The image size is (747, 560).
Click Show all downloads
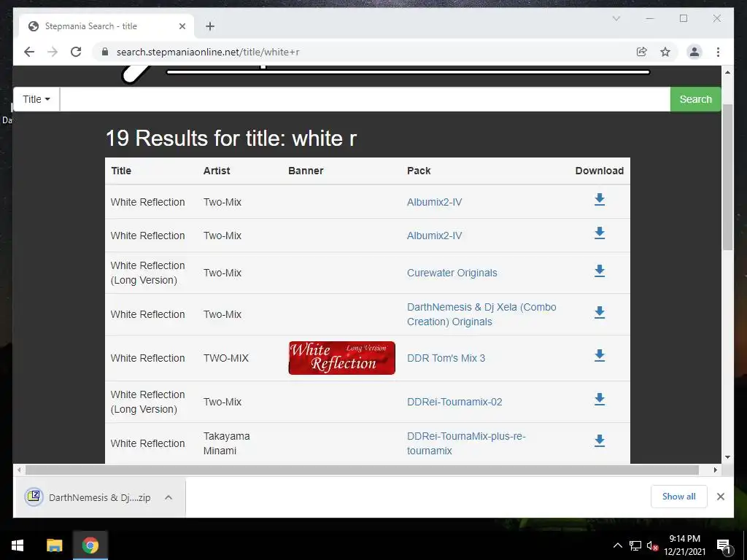point(679,497)
